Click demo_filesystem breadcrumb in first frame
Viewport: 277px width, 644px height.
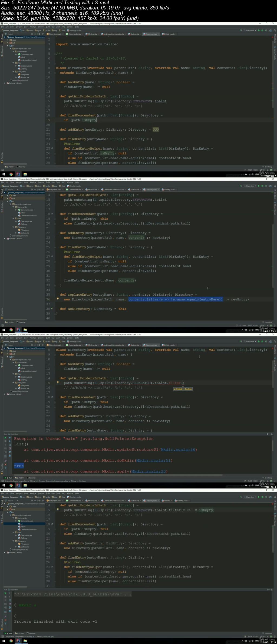click(x=10, y=31)
